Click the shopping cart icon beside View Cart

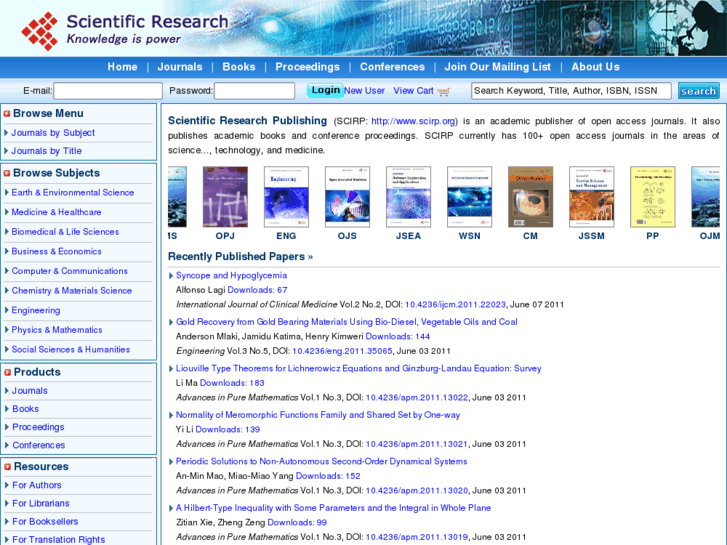coord(444,91)
